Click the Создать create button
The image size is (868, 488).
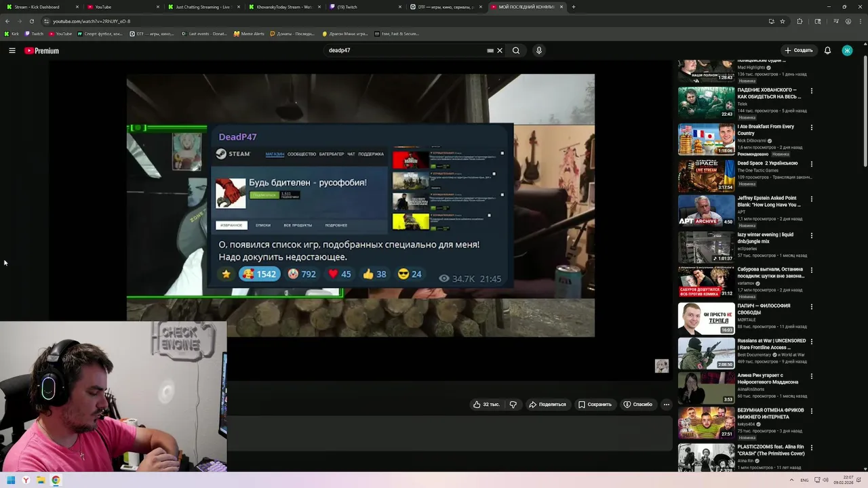(798, 50)
